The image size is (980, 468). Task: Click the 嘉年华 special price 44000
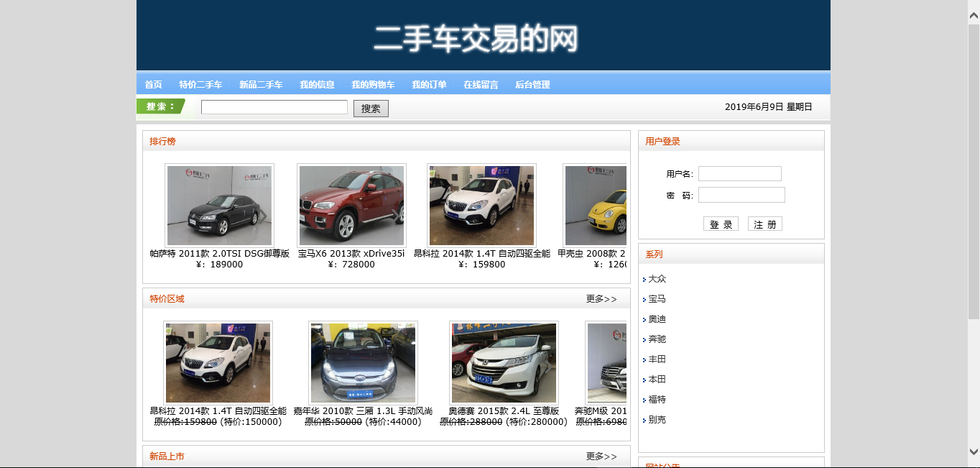(x=394, y=422)
